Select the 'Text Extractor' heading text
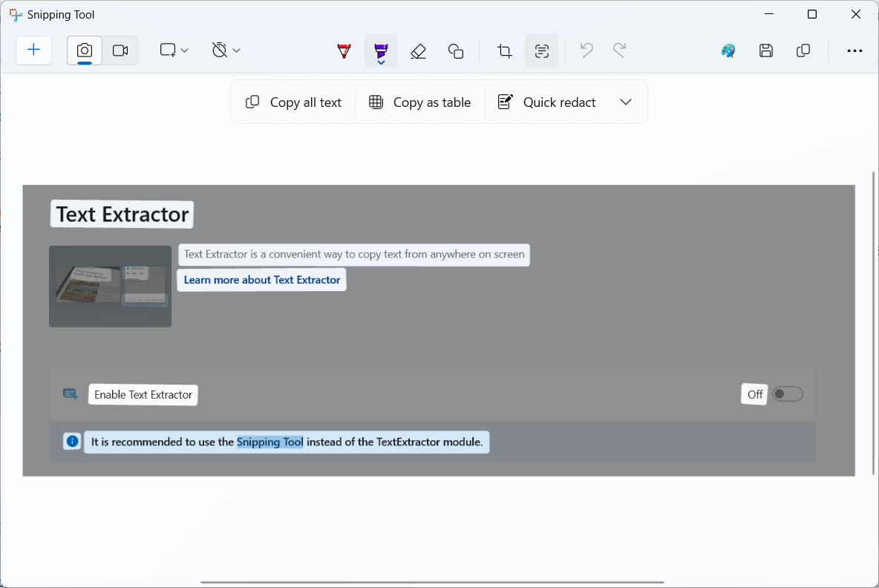The width and height of the screenshot is (879, 588). point(122,214)
